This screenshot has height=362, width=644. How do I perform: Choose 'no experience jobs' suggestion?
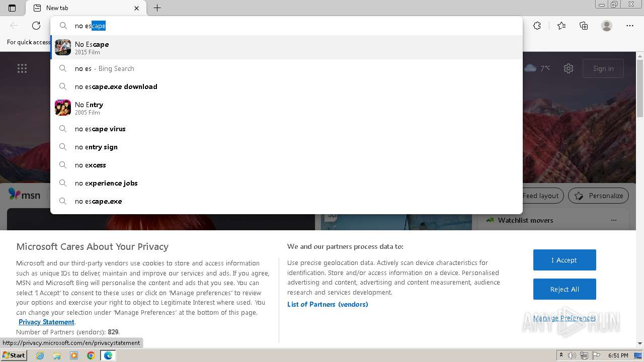click(286, 183)
